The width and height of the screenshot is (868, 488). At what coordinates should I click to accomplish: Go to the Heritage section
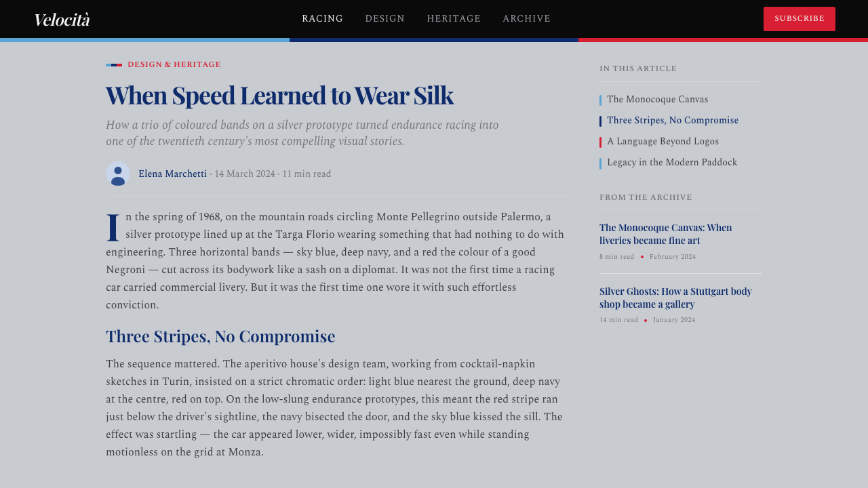coord(454,19)
